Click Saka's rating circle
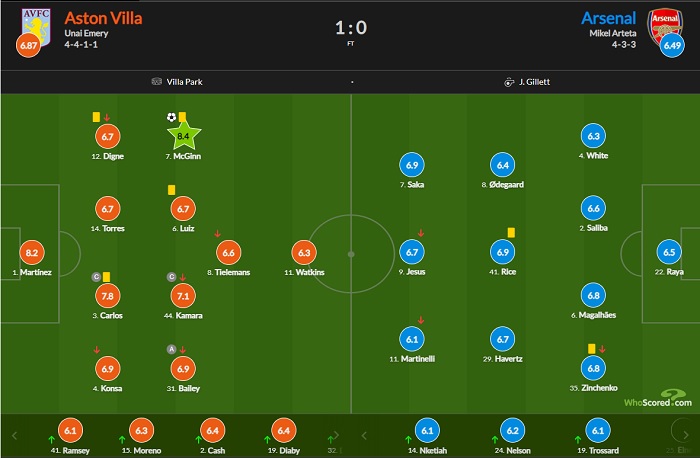The height and width of the screenshot is (458, 700). [412, 165]
